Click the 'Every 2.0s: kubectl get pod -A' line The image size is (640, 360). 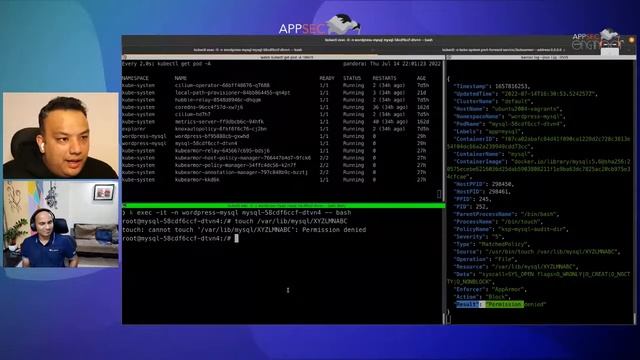click(x=166, y=64)
